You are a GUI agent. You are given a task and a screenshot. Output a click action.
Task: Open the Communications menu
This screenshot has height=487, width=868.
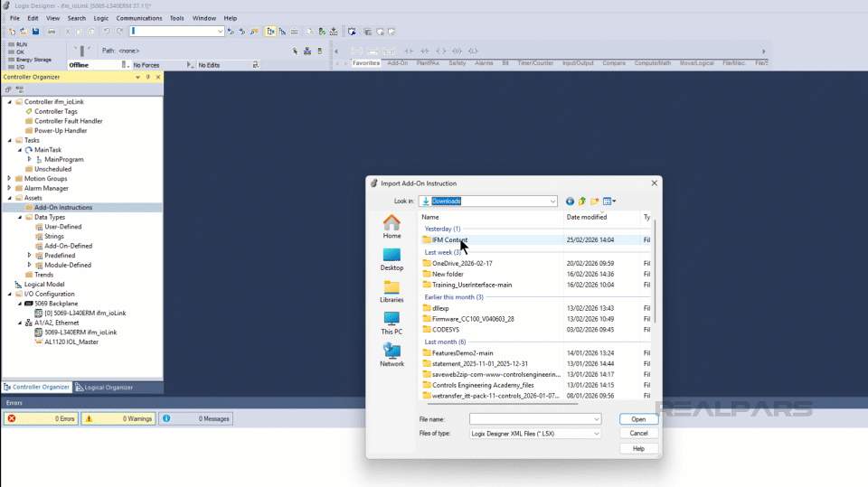139,18
